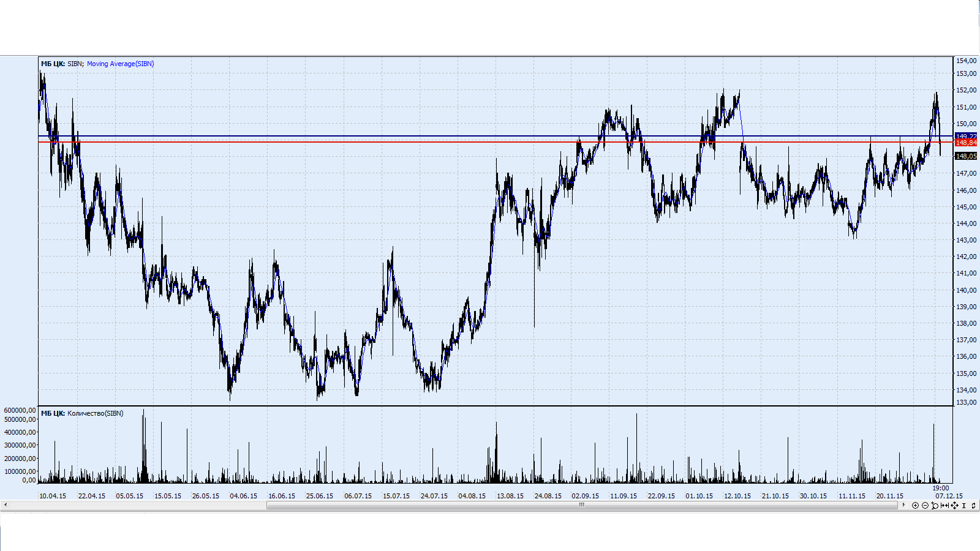Click the I-beam vertical scale icon
The image size is (980, 551).
click(x=964, y=505)
